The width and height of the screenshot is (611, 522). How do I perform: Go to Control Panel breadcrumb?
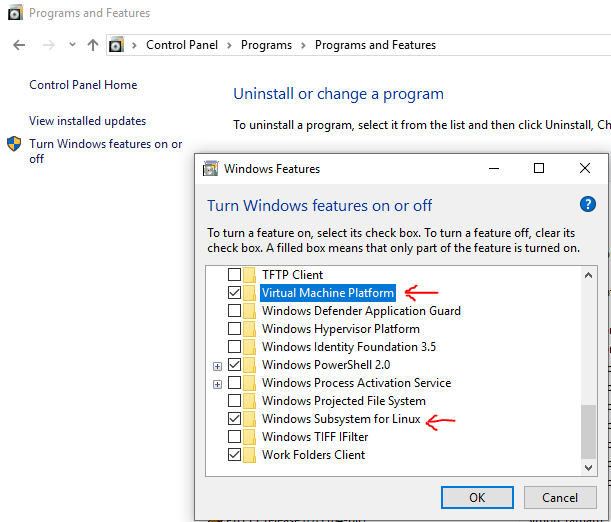coord(182,45)
